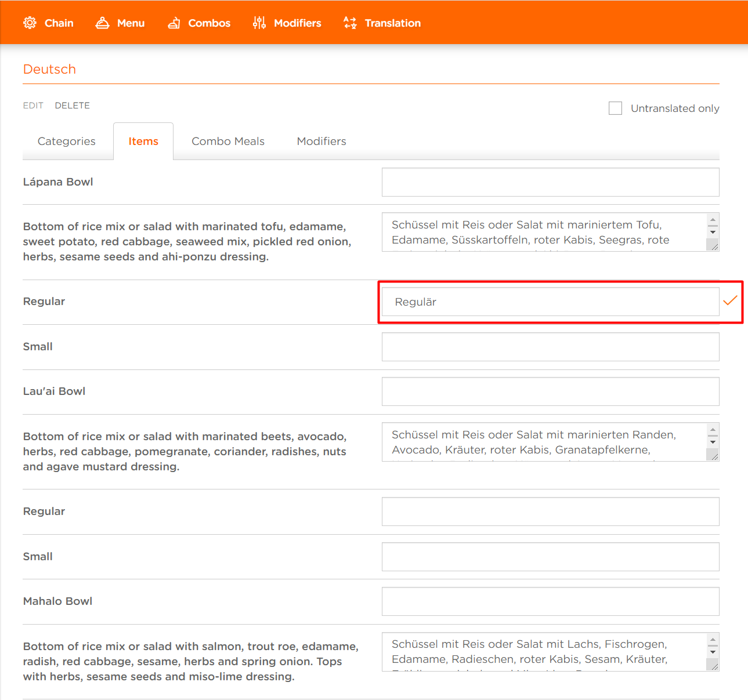Click translation field for Mahalo Bowl
The width and height of the screenshot is (748, 700).
coord(550,601)
